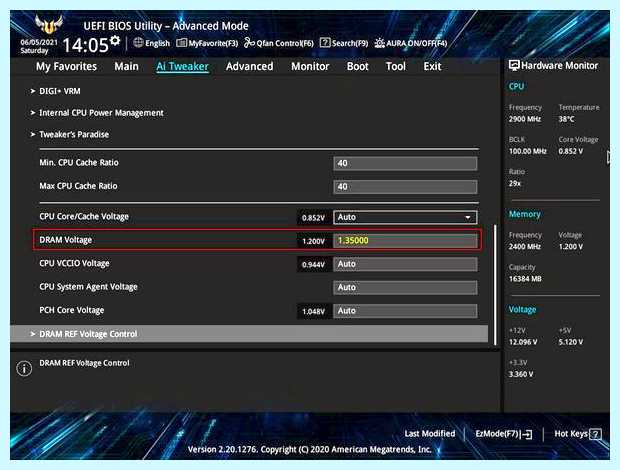The image size is (620, 470).
Task: Click the Search question mark icon
Action: click(325, 43)
